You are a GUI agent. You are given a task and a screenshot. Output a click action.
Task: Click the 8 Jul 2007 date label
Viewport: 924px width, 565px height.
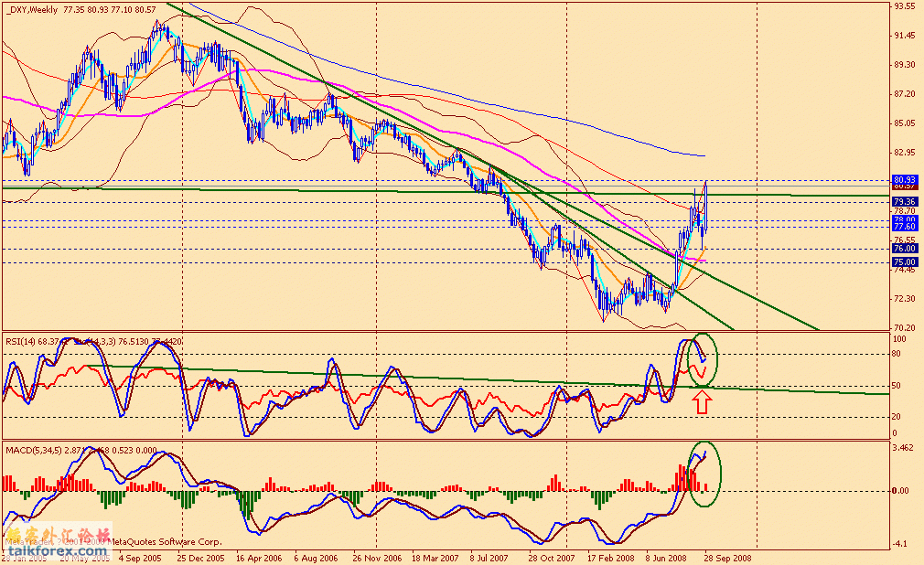[x=489, y=558]
